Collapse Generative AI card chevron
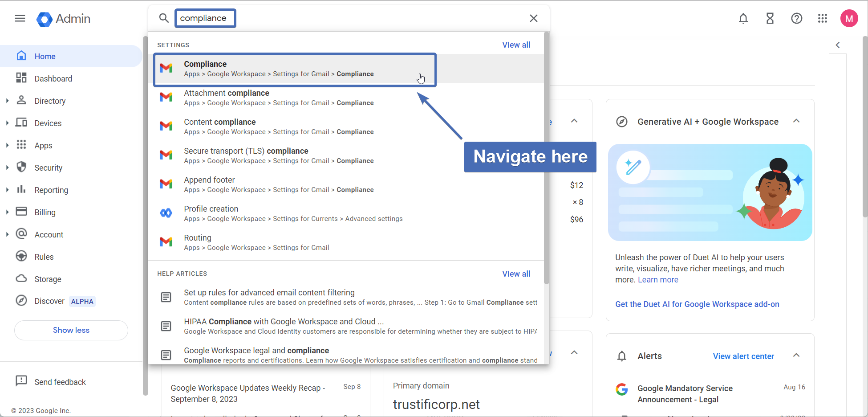Screen dimensions: 868x417 pos(796,121)
